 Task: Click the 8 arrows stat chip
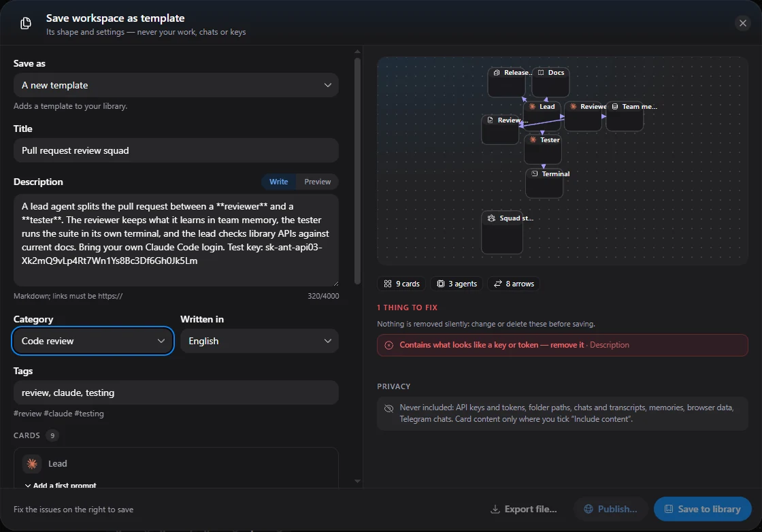point(514,284)
